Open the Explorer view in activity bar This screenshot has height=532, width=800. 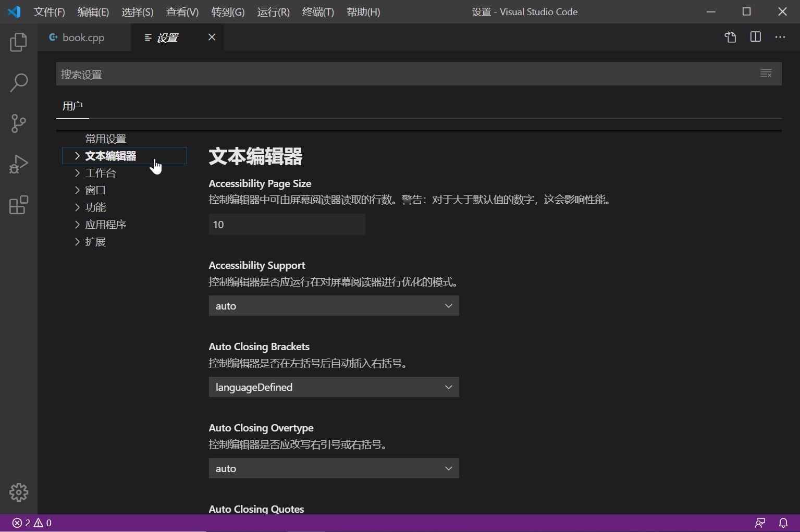[x=19, y=42]
